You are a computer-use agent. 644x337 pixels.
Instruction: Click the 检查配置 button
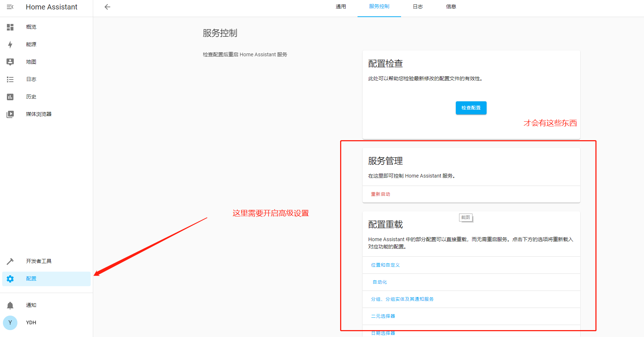pos(471,108)
